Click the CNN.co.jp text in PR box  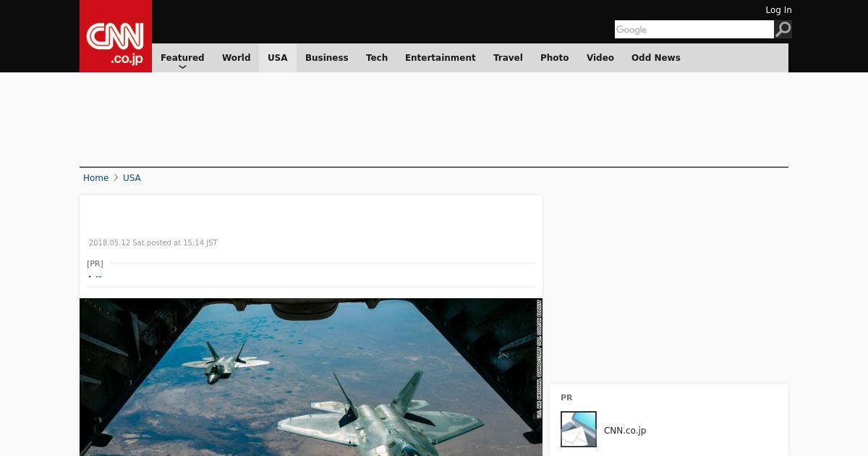coord(625,431)
